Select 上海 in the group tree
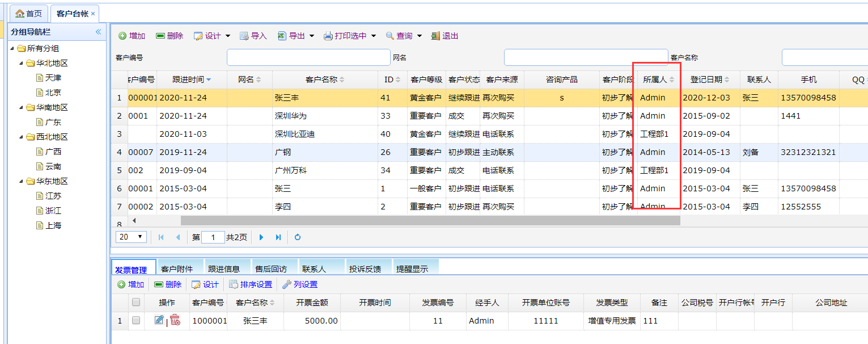Image resolution: width=868 pixels, height=344 pixels. [53, 225]
